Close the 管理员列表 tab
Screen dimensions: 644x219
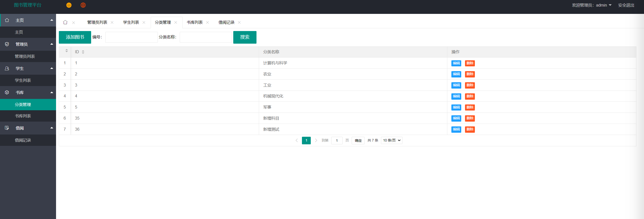[x=112, y=22]
